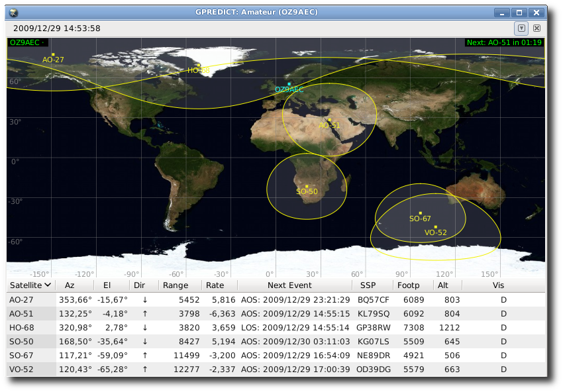Click the KL79SQ SSP cell
The width and height of the screenshot is (563, 392).
[374, 314]
